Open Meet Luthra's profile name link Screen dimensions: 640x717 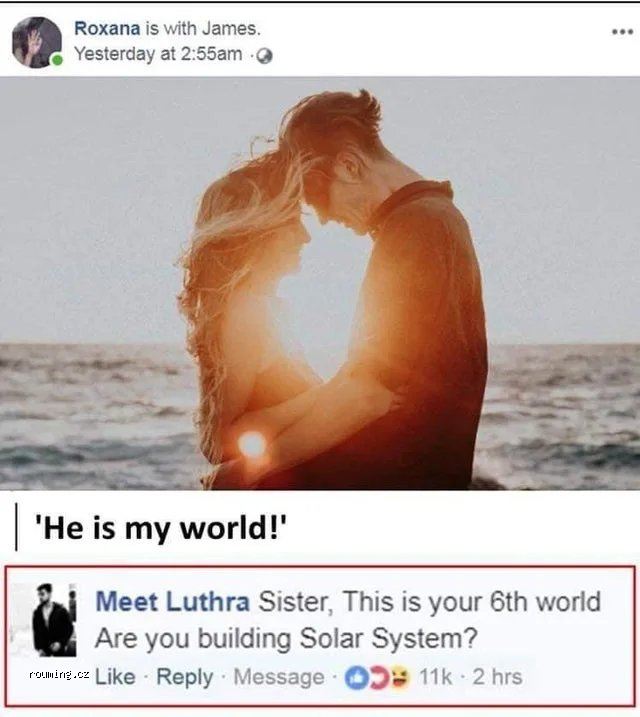coord(172,602)
